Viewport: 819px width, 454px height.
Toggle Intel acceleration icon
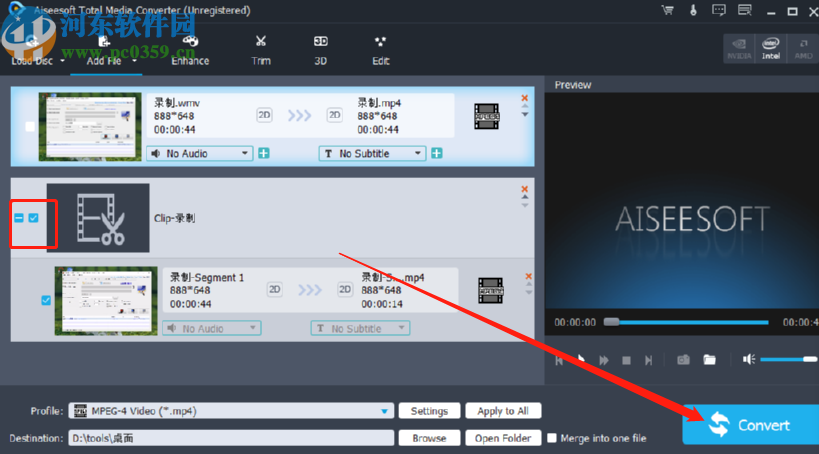coord(770,49)
